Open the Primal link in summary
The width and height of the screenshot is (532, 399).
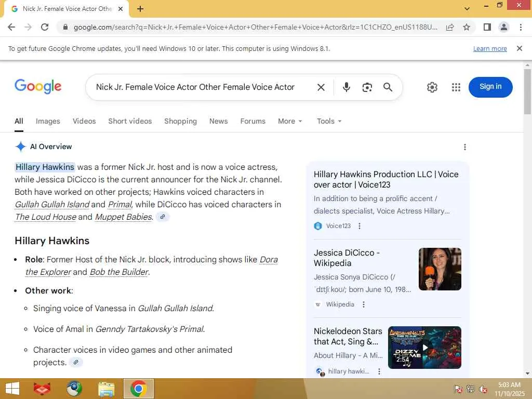tap(120, 205)
